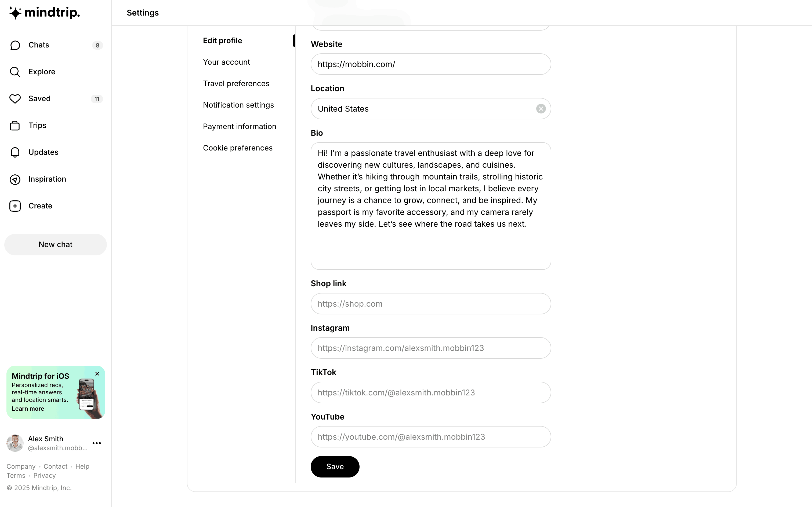The image size is (812, 507).
Task: Save the profile changes
Action: 335,466
